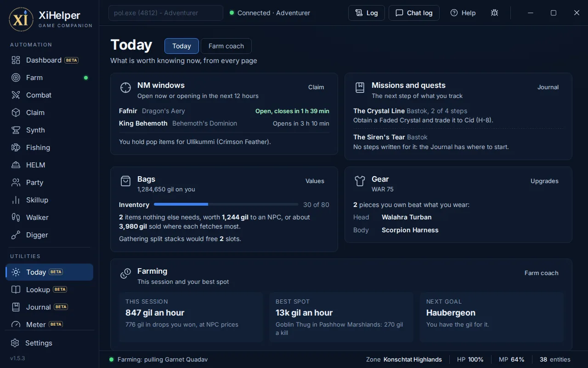The image size is (588, 368).
Task: Open the Farm target icon
Action: pyautogui.click(x=16, y=78)
